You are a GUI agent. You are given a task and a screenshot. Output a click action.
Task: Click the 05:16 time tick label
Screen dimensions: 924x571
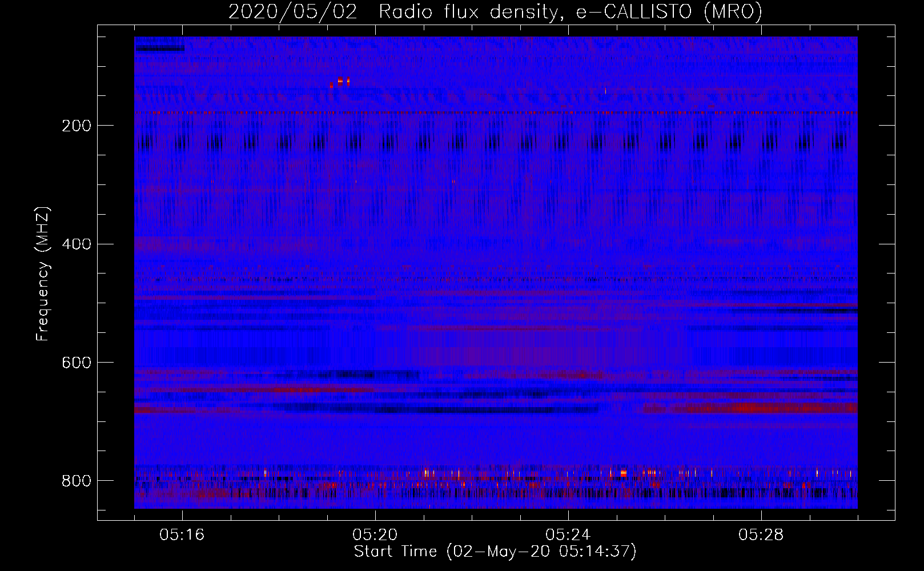pos(182,535)
